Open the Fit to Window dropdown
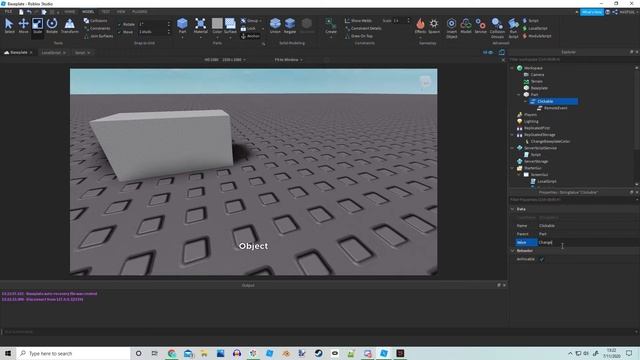640x360 pixels. tap(289, 60)
